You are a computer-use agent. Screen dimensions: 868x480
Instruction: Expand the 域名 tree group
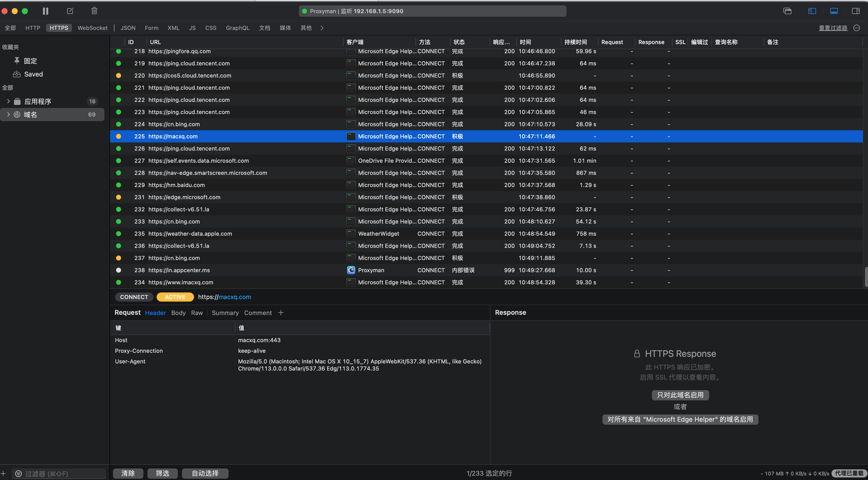coord(8,115)
